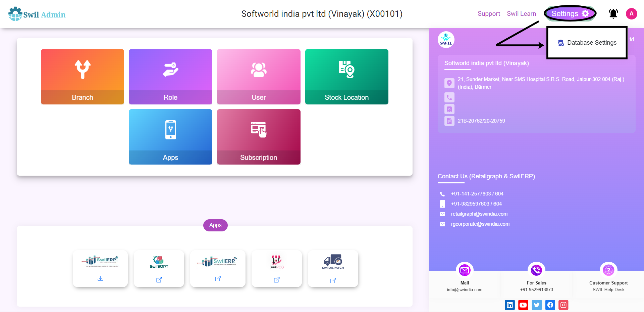
Task: Download the first SwilERP app card
Action: [100, 279]
